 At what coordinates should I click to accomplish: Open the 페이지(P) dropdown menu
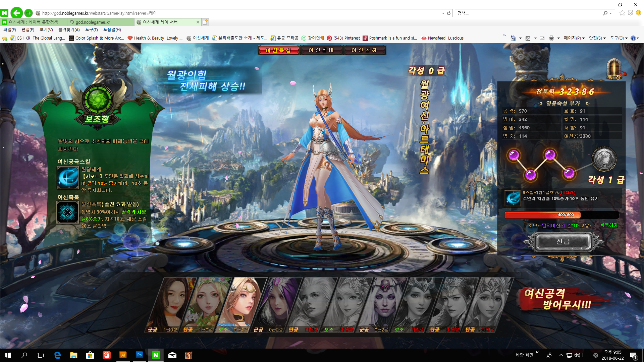coord(574,38)
